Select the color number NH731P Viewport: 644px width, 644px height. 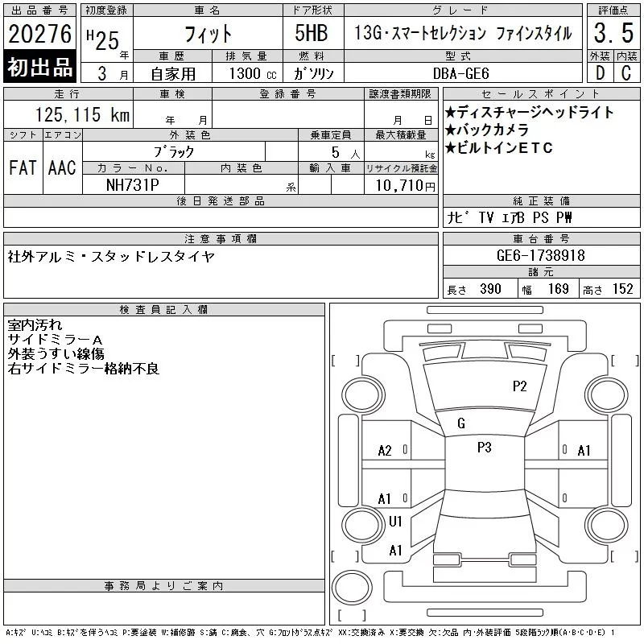(133, 185)
